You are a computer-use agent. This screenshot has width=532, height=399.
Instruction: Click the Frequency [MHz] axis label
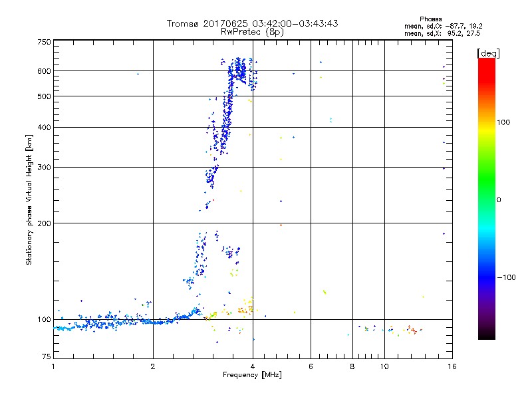click(x=252, y=376)
